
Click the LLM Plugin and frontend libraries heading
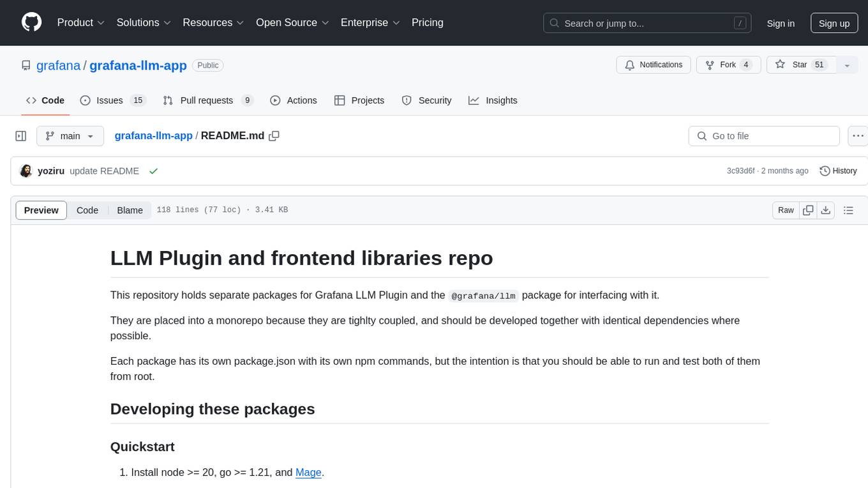pyautogui.click(x=301, y=258)
